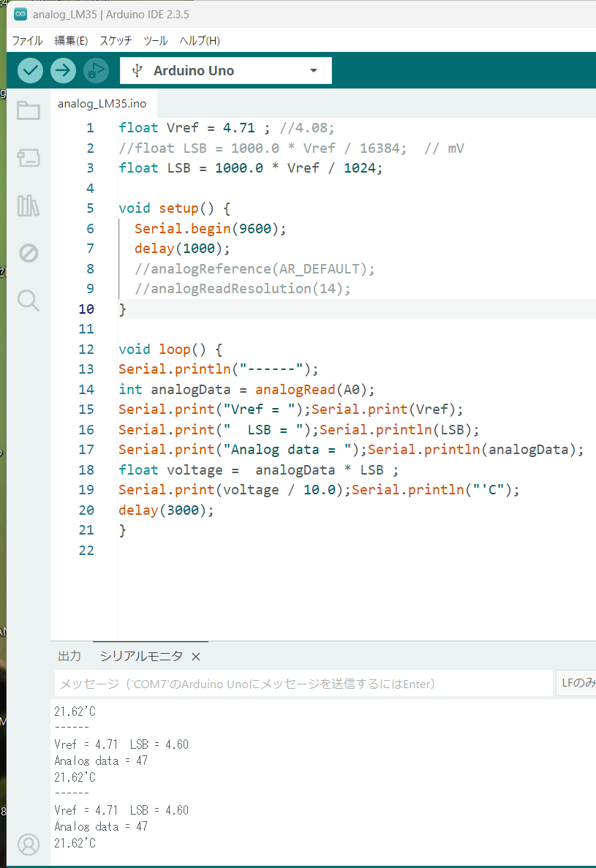Click 'int analogData = analogRead(A0);' line
This screenshot has height=868, width=596.
tap(246, 390)
